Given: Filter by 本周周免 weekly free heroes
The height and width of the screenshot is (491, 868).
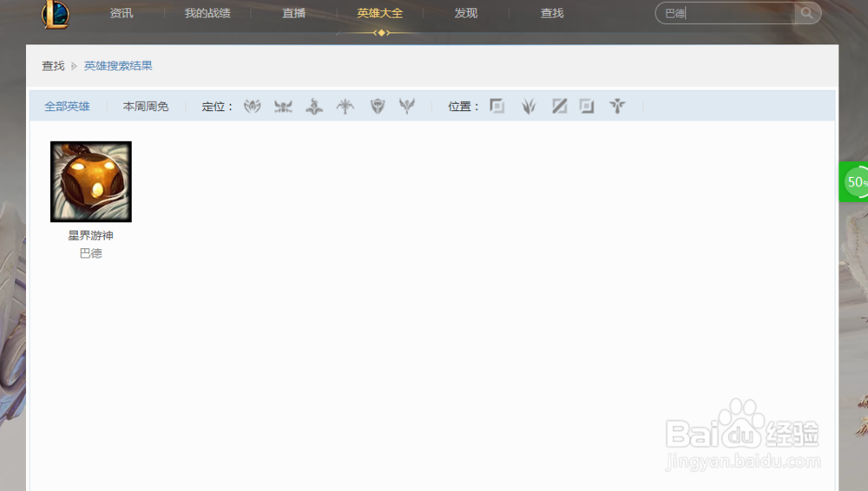Looking at the screenshot, I should click(146, 107).
